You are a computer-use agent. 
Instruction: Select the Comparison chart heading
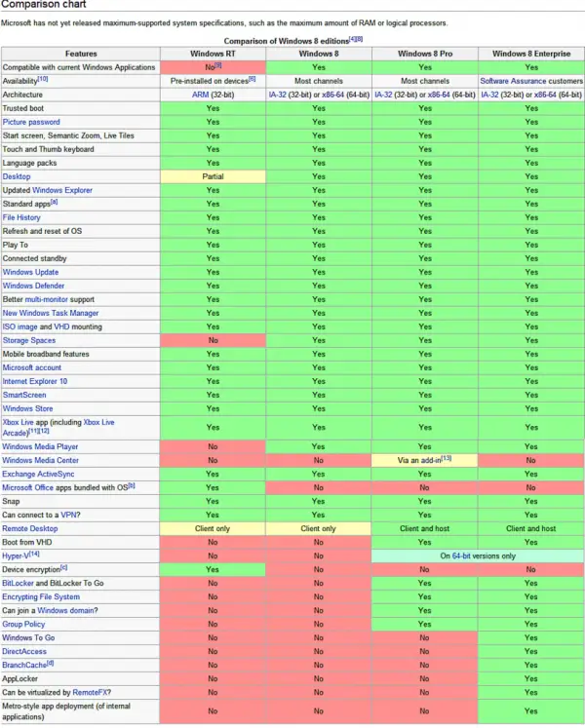(x=43, y=5)
